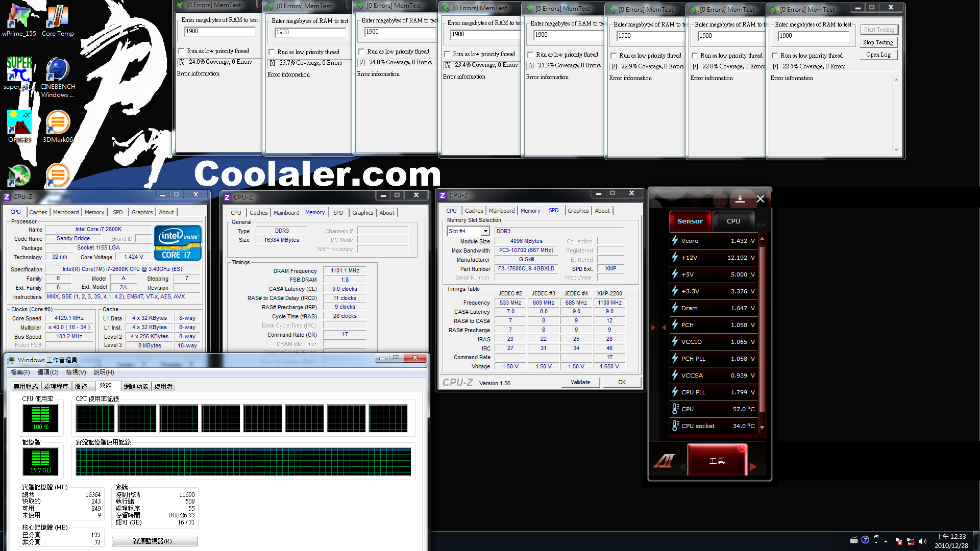The image size is (980, 551).
Task: Open the Action Center flag icon
Action: 898,541
